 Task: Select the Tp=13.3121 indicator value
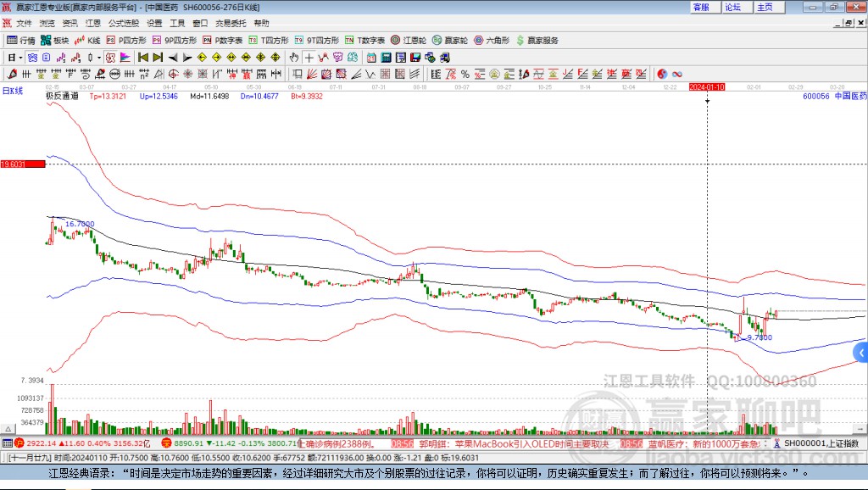click(108, 97)
